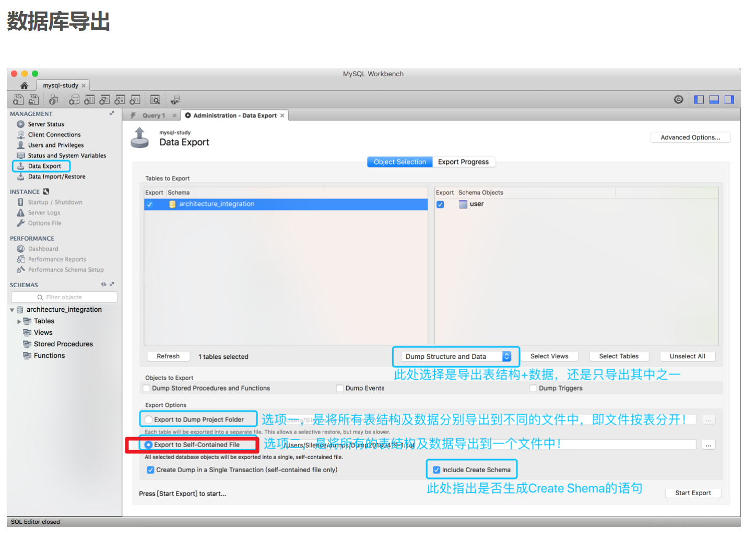Open Startup / Shutdown item

pos(55,202)
